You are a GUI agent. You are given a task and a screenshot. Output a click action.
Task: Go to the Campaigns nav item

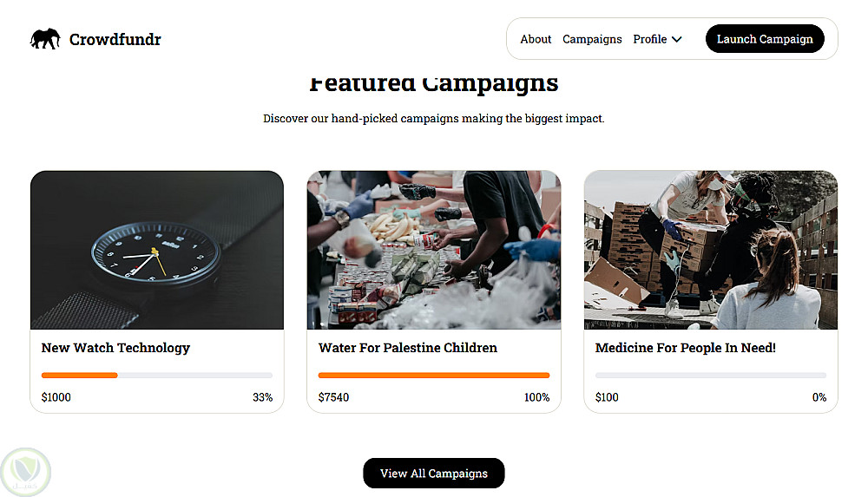pos(592,39)
